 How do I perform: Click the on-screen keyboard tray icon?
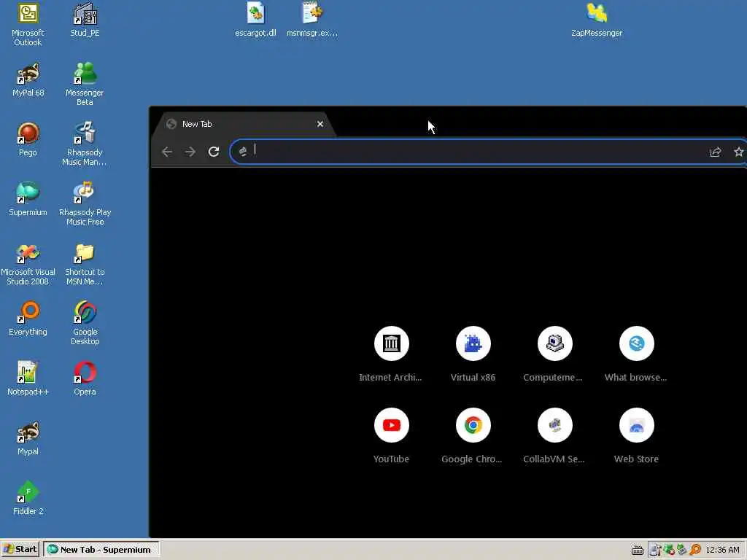(x=638, y=550)
